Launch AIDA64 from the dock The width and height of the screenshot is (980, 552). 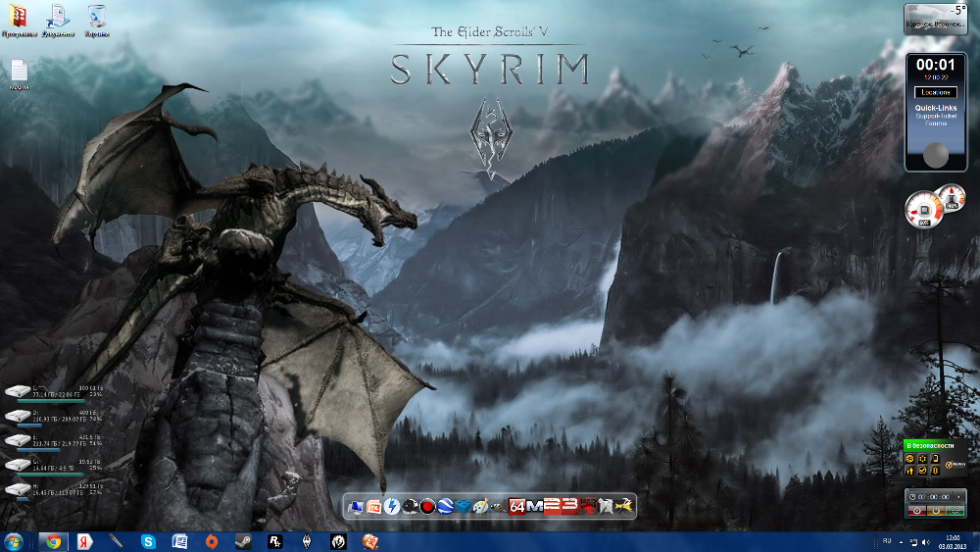[x=516, y=506]
